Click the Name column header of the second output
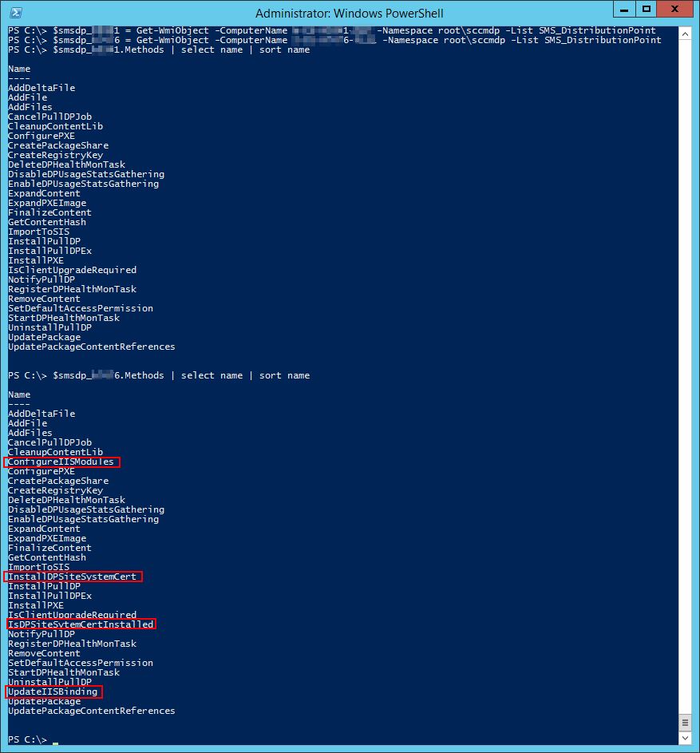700x753 pixels. [19, 394]
